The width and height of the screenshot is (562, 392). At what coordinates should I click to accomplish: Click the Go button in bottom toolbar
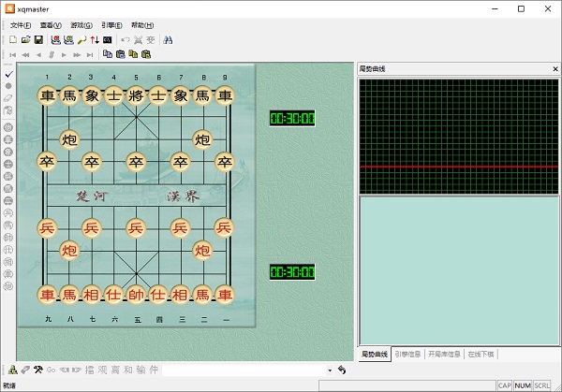tap(51, 370)
